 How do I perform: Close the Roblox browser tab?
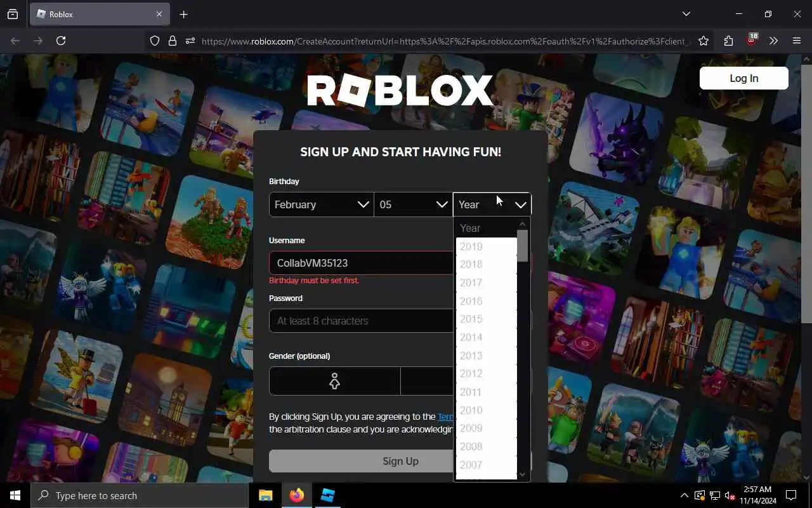pos(159,14)
